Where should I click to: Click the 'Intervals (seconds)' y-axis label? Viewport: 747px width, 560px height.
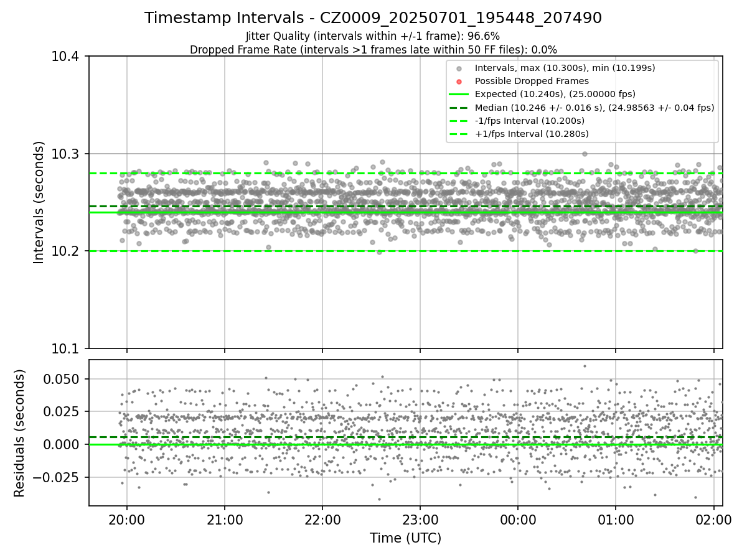[39, 202]
